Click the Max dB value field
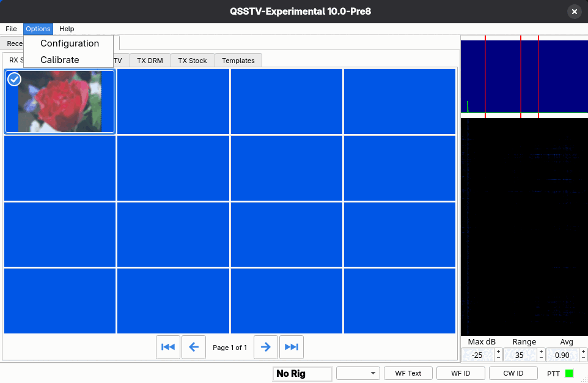Screen dimensions: 588x383 pyautogui.click(x=478, y=355)
